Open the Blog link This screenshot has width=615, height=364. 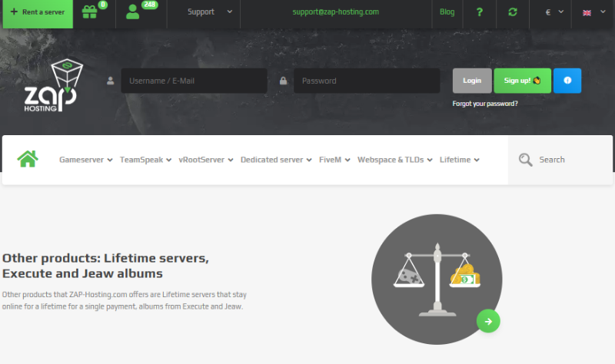[x=447, y=12]
